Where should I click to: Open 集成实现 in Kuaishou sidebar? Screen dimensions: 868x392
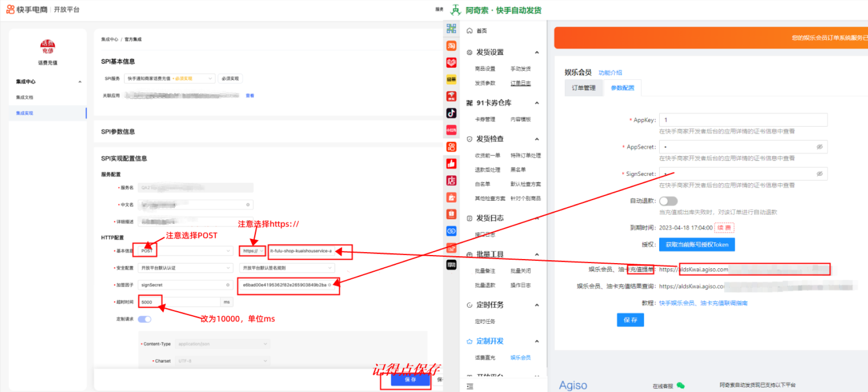pos(24,113)
